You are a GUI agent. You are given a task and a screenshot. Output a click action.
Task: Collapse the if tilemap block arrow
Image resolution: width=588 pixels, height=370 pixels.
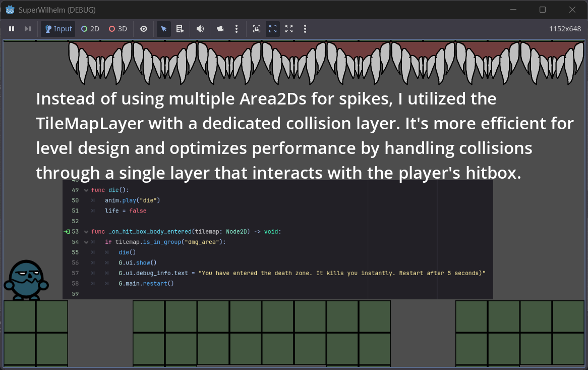[x=86, y=242]
